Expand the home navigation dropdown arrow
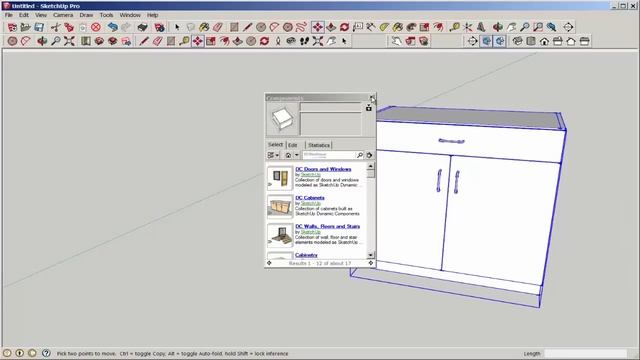 click(x=297, y=155)
